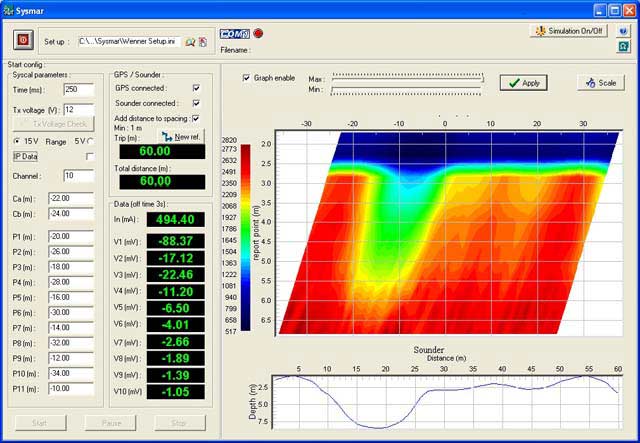
Task: Open the setup file browse icon
Action: click(x=190, y=42)
